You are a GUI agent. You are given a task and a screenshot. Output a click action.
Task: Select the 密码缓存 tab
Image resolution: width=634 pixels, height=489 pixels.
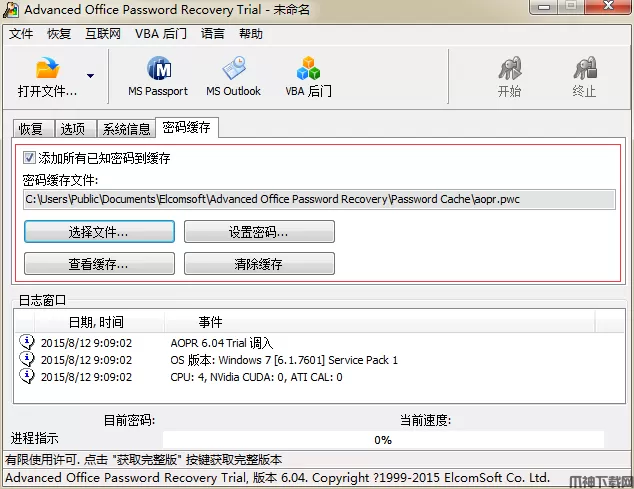tap(187, 127)
